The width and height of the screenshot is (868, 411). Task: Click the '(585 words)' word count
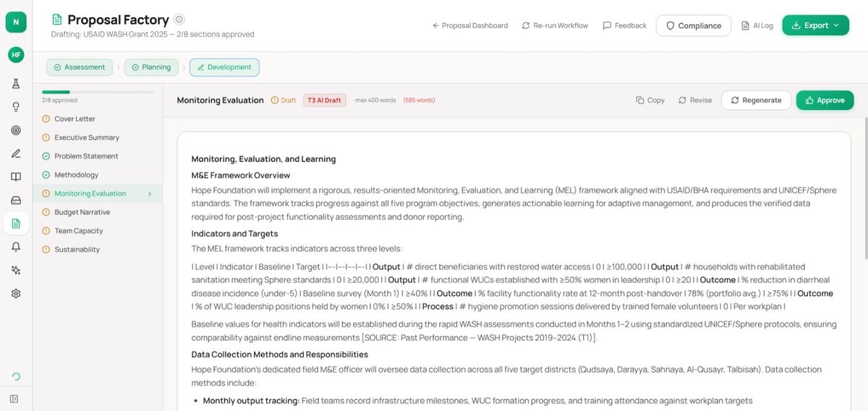(x=419, y=101)
